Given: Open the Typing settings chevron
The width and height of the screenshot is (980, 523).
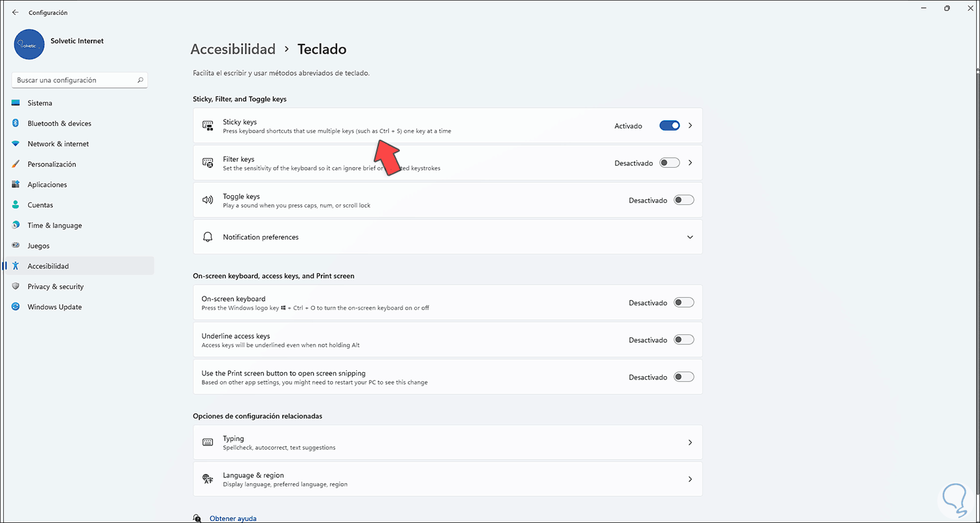Looking at the screenshot, I should pyautogui.click(x=690, y=443).
